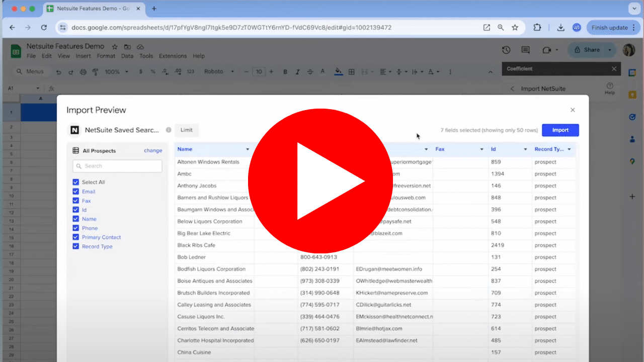Open the Extensions menu
644x362 pixels.
(173, 56)
